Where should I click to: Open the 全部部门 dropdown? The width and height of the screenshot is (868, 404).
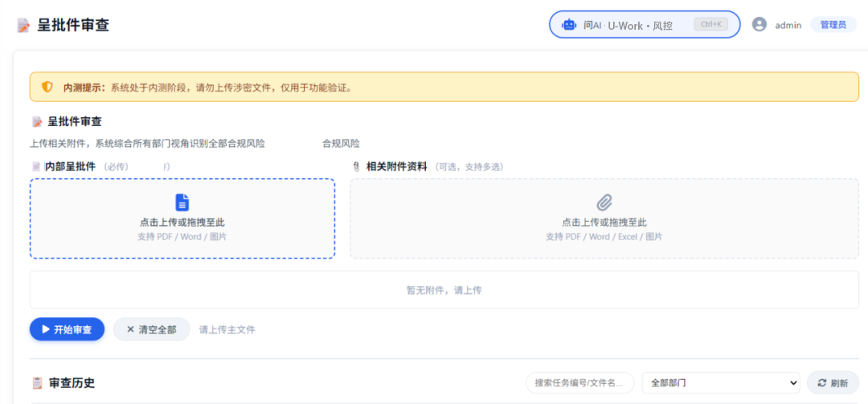point(721,382)
